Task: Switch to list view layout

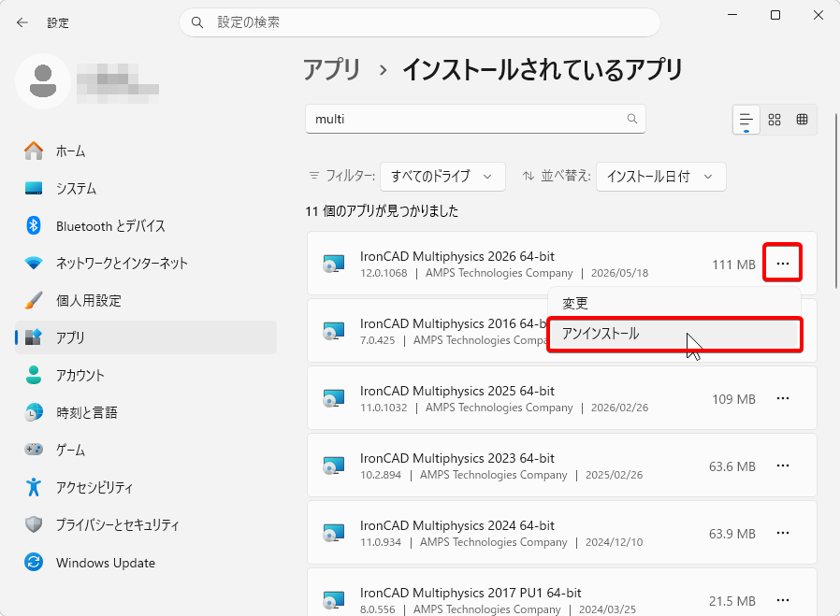Action: click(x=746, y=120)
